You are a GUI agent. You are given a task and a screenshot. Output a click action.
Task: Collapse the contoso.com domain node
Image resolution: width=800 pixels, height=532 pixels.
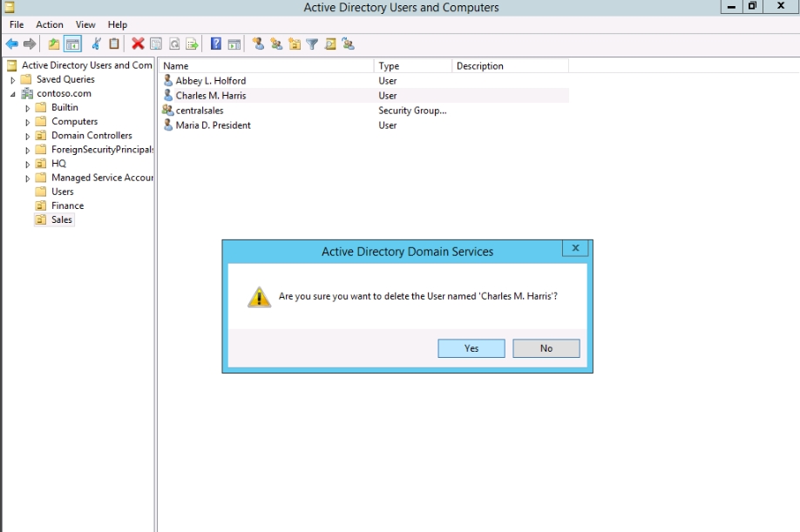(x=13, y=94)
